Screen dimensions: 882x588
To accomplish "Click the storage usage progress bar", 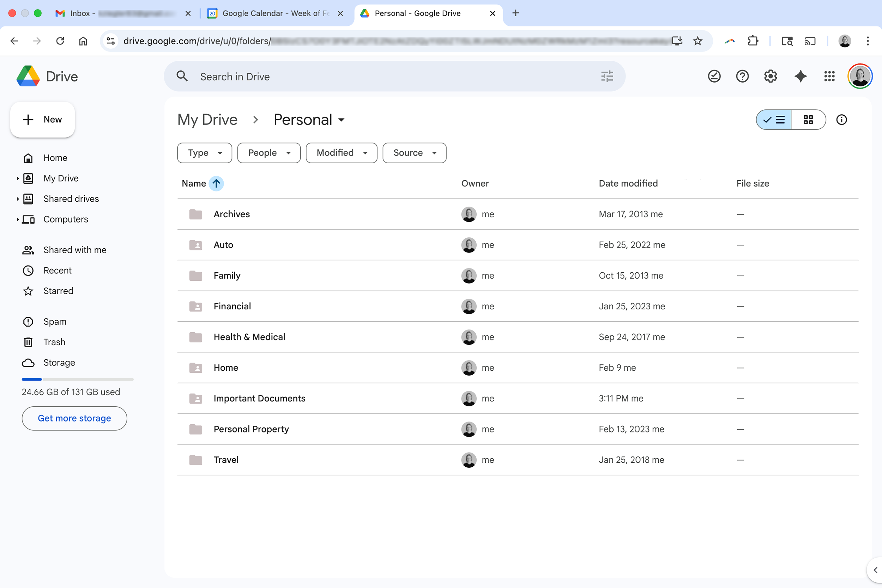I will [x=77, y=380].
